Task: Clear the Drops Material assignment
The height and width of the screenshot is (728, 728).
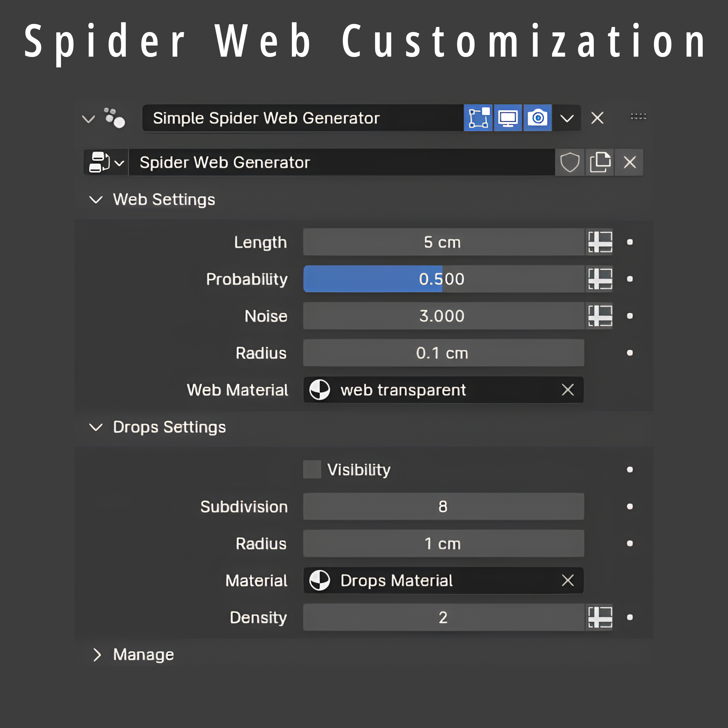Action: pos(568,580)
